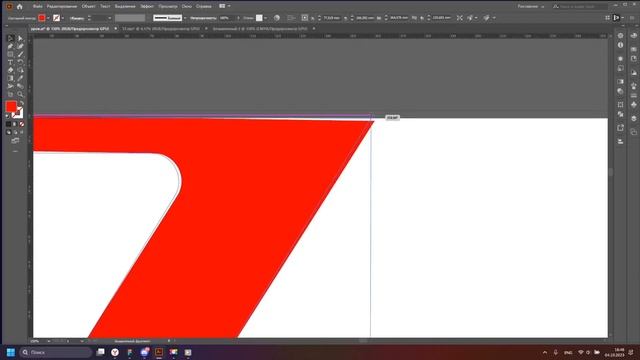The width and height of the screenshot is (640, 360).
Task: Switch to Draw Normal mode
Action: 9,132
